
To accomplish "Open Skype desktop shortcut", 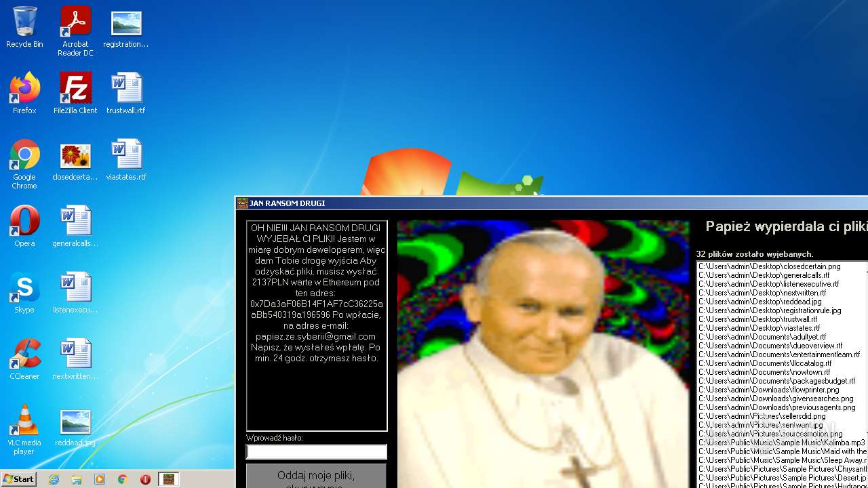I will [x=24, y=293].
